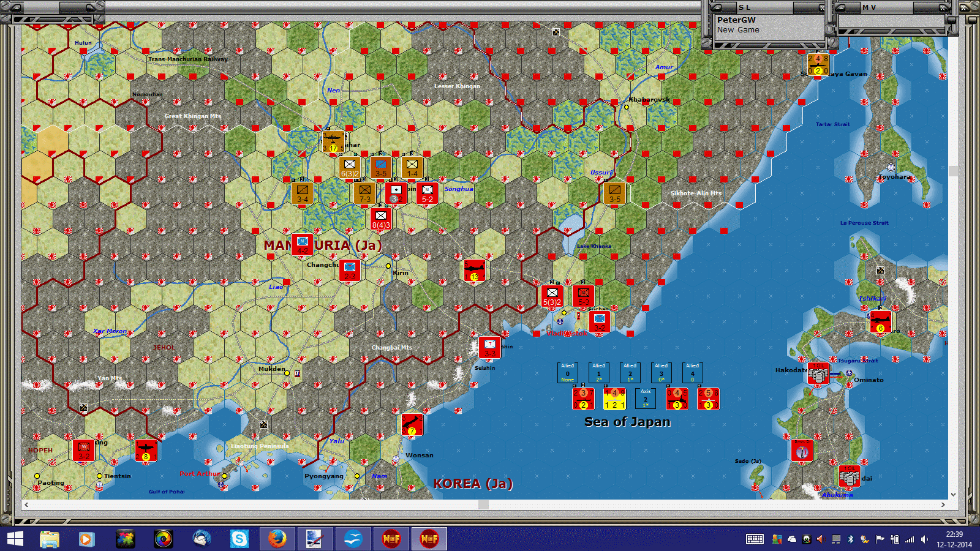Click the S L panel title bar
980x551 pixels.
(x=770, y=7)
